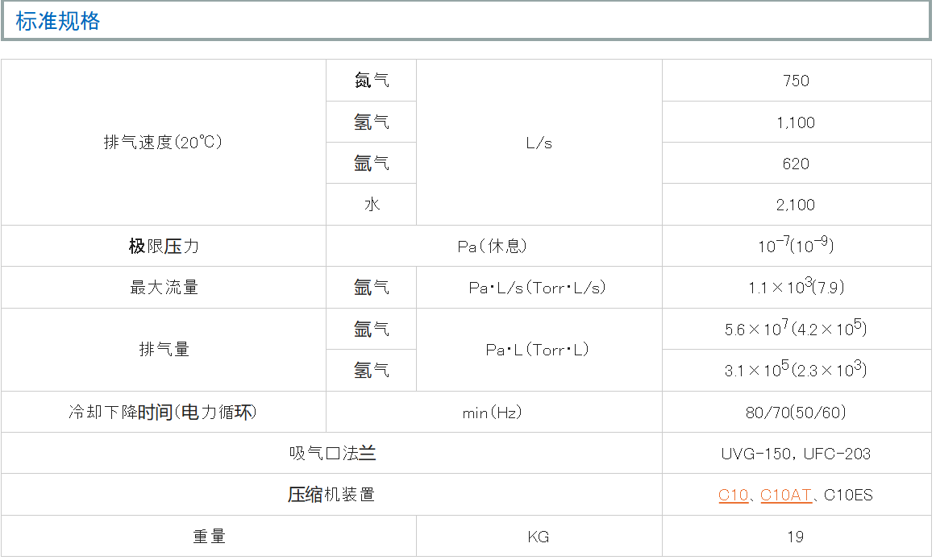Select the 排气量 row label
Viewport: 936px width, 560px height.
pos(164,350)
